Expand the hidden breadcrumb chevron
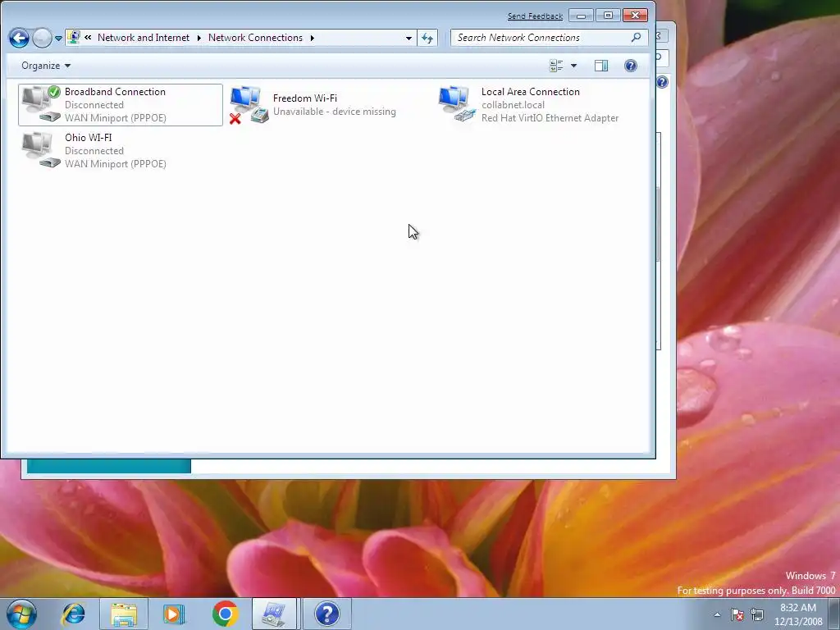The width and height of the screenshot is (840, 630). pos(88,38)
